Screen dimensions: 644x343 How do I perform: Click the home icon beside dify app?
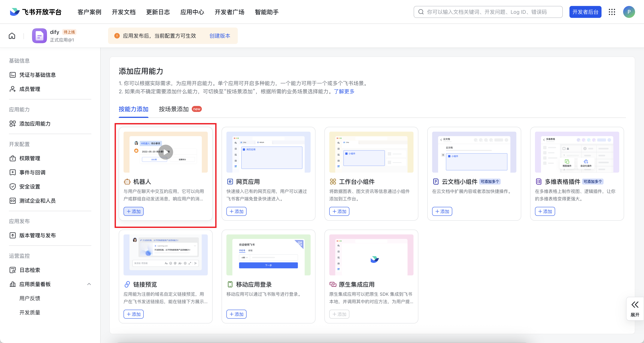click(x=12, y=36)
